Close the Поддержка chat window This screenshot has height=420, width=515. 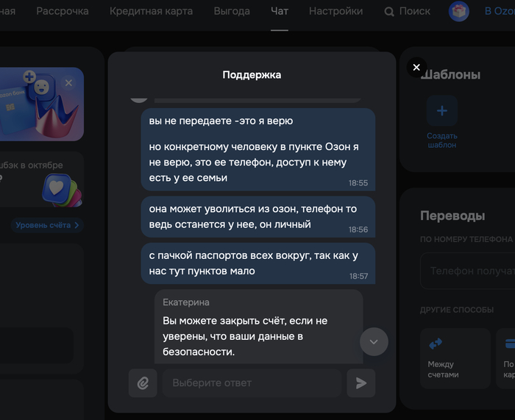pyautogui.click(x=416, y=68)
